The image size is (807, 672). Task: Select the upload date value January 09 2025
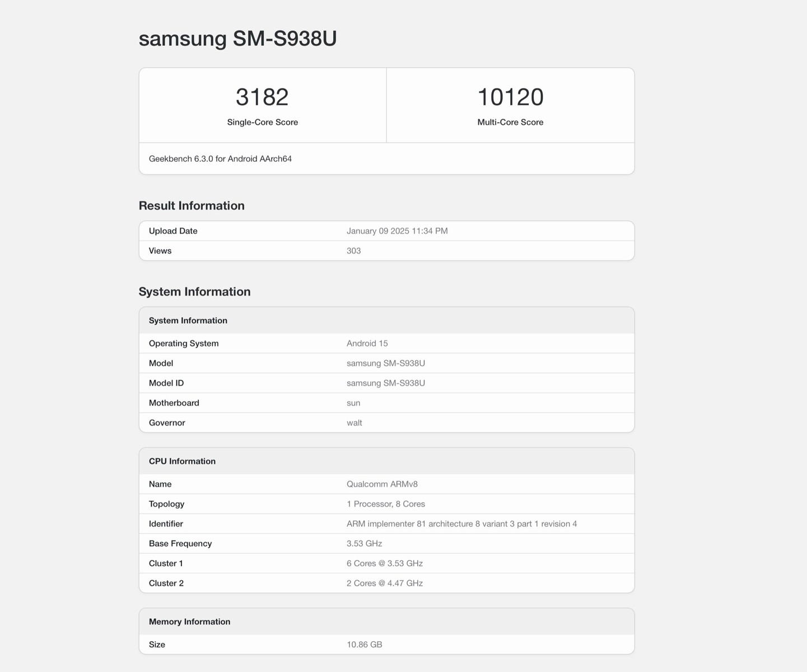coord(396,231)
